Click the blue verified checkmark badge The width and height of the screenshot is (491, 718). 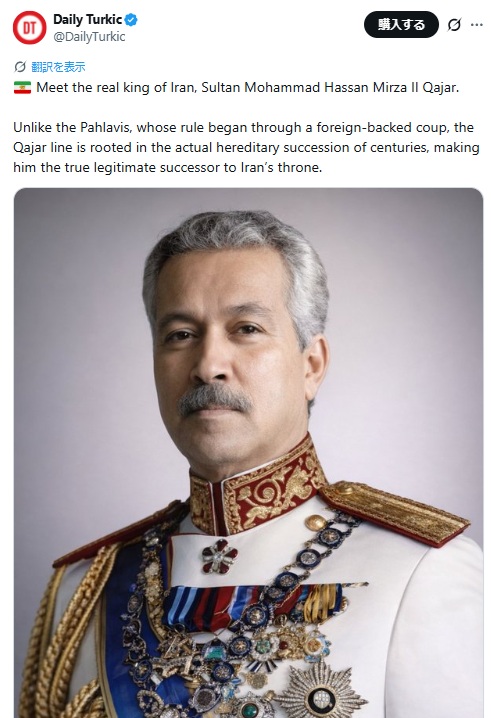(x=131, y=20)
